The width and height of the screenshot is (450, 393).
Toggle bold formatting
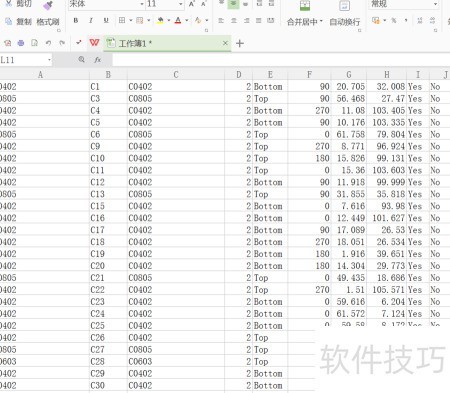(76, 21)
